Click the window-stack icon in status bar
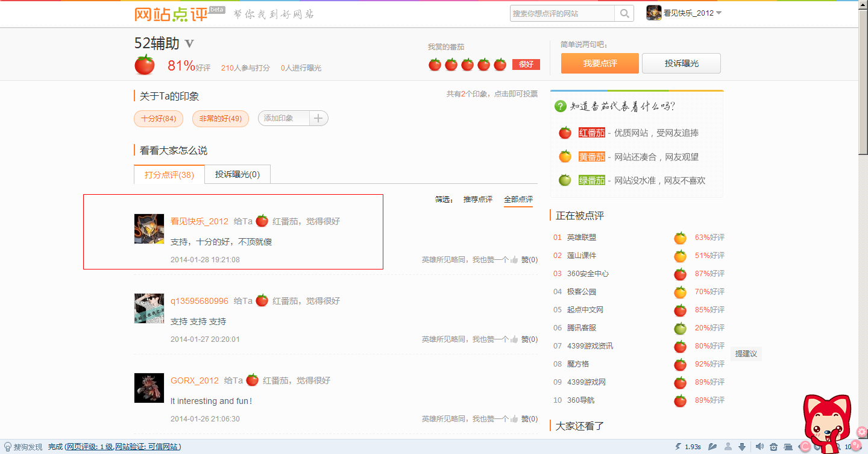 [788, 447]
